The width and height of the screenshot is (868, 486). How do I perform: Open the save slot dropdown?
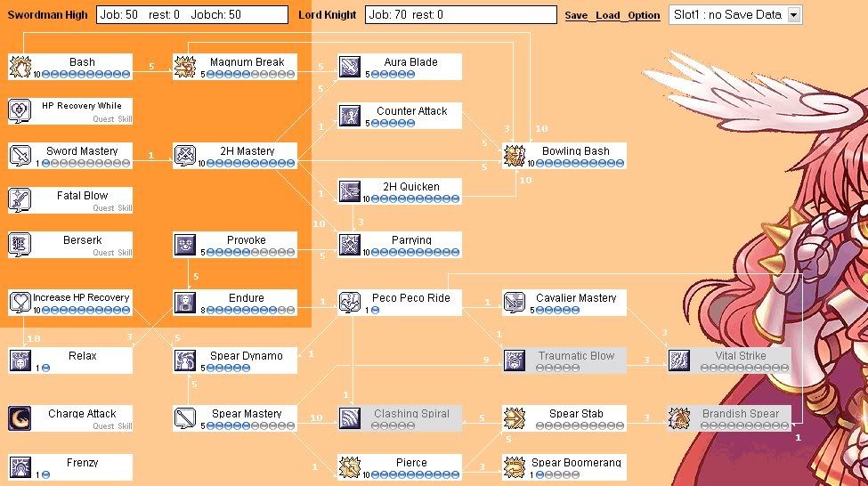794,15
